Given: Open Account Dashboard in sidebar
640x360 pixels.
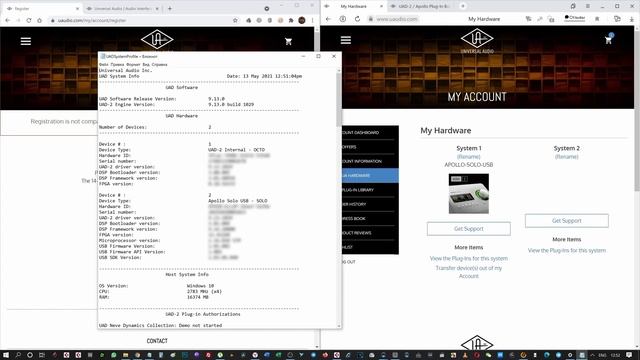Looking at the screenshot, I should [369, 133].
